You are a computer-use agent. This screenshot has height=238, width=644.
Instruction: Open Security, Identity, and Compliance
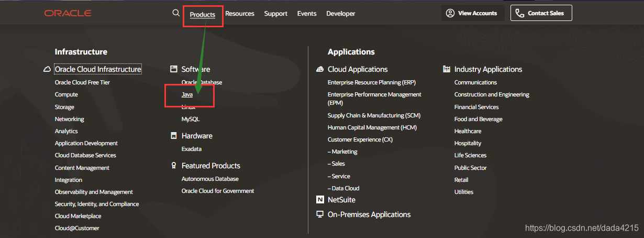coord(97,204)
